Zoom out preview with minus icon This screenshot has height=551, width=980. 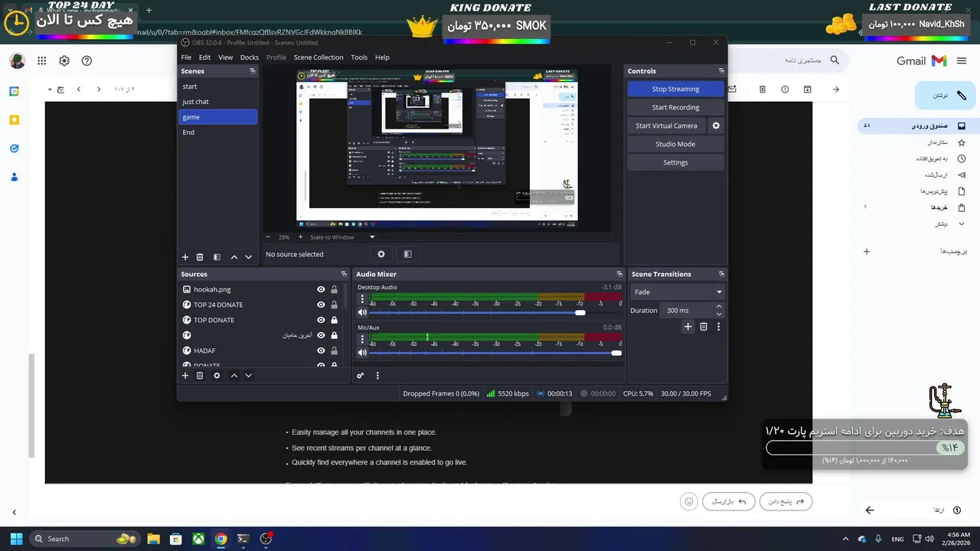click(x=268, y=237)
